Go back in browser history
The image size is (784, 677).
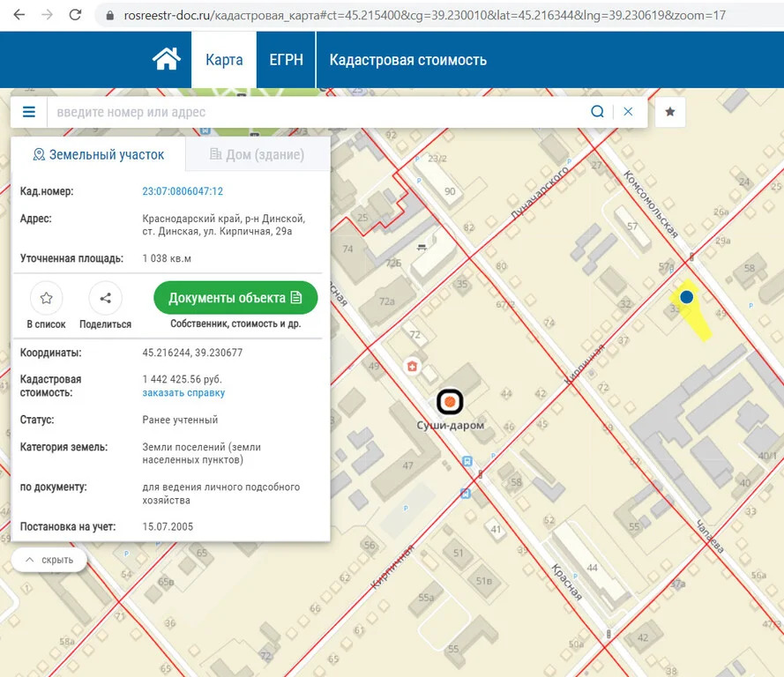[19, 15]
